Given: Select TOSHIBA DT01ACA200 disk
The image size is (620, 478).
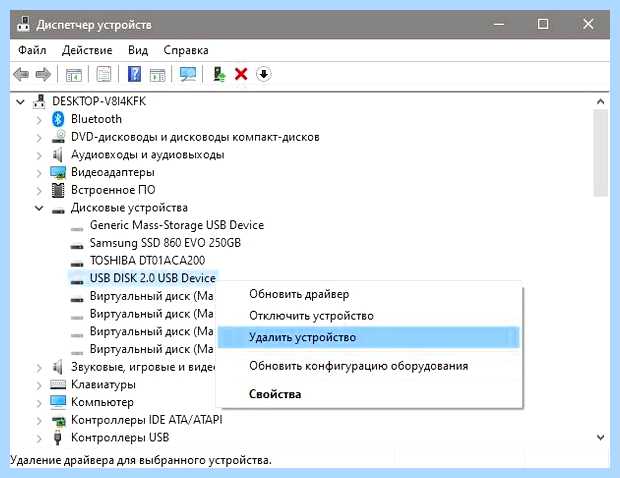Looking at the screenshot, I should coord(147,260).
